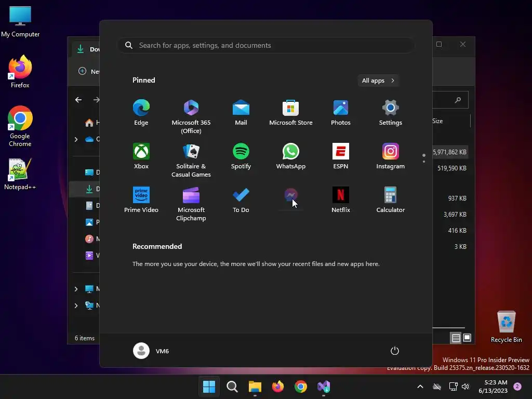The height and width of the screenshot is (399, 532).
Task: Open File Explorer from the taskbar
Action: click(255, 387)
